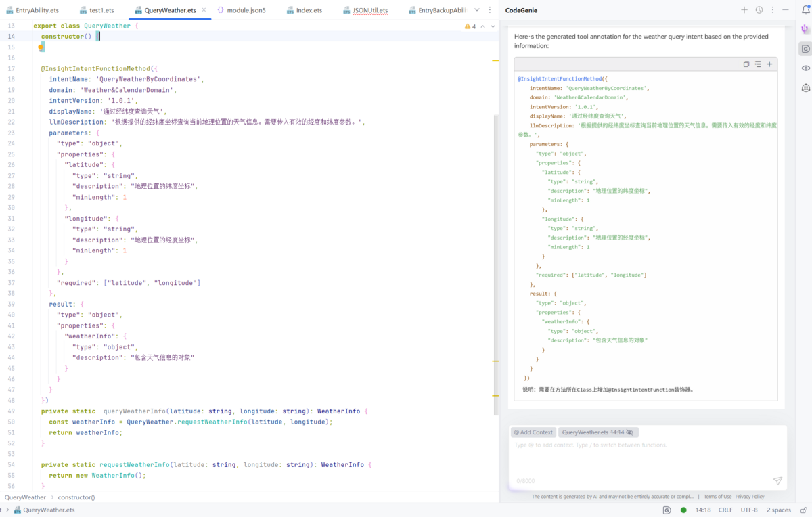
Task: Toggle the eye preview sidebar button
Action: tap(805, 68)
